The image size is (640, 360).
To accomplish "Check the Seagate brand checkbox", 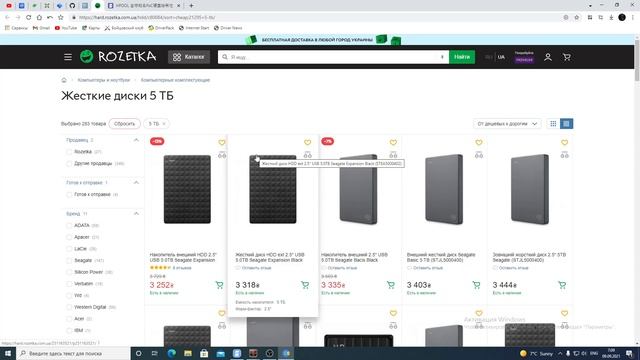I will [x=69, y=260].
